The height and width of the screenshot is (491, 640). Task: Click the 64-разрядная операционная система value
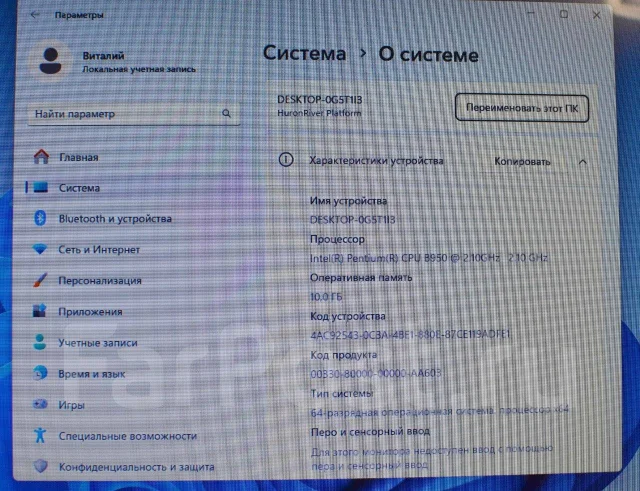(x=440, y=411)
